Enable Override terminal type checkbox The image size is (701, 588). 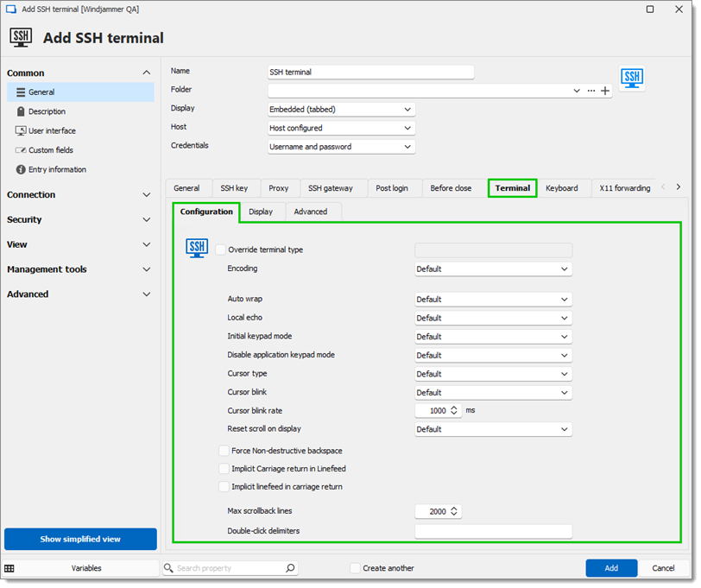point(221,251)
